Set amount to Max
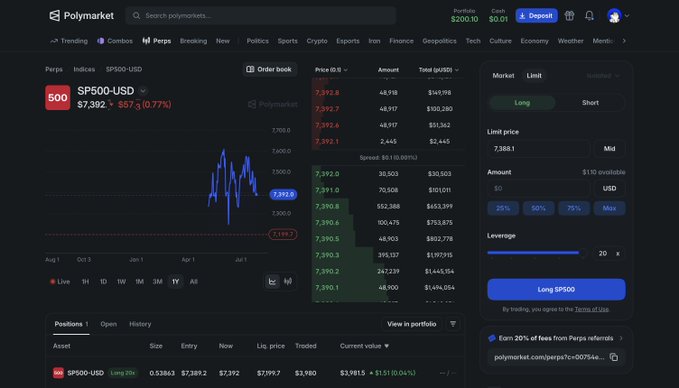Image resolution: width=679 pixels, height=388 pixels. [609, 208]
